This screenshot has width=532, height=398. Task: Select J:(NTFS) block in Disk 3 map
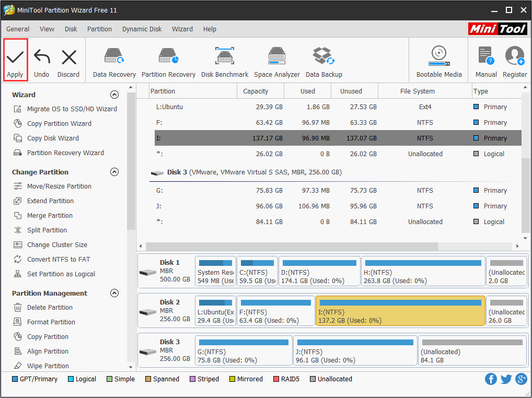point(355,350)
